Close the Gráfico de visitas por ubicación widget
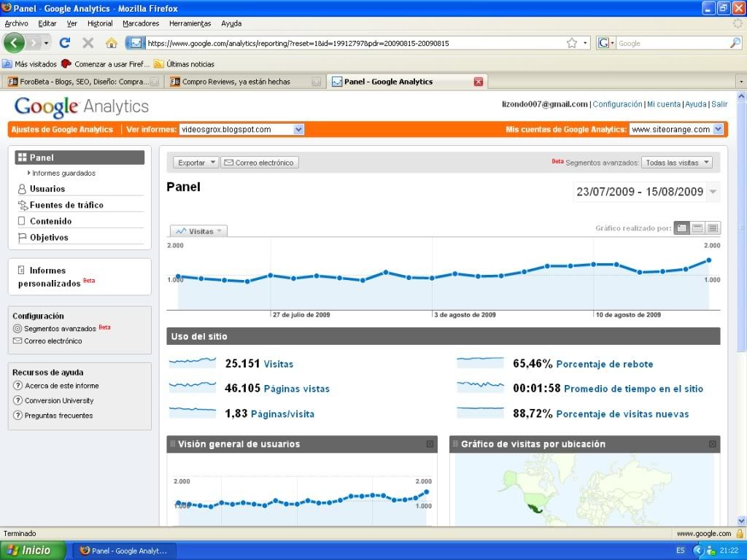Screen dimensions: 747x560 712,444
